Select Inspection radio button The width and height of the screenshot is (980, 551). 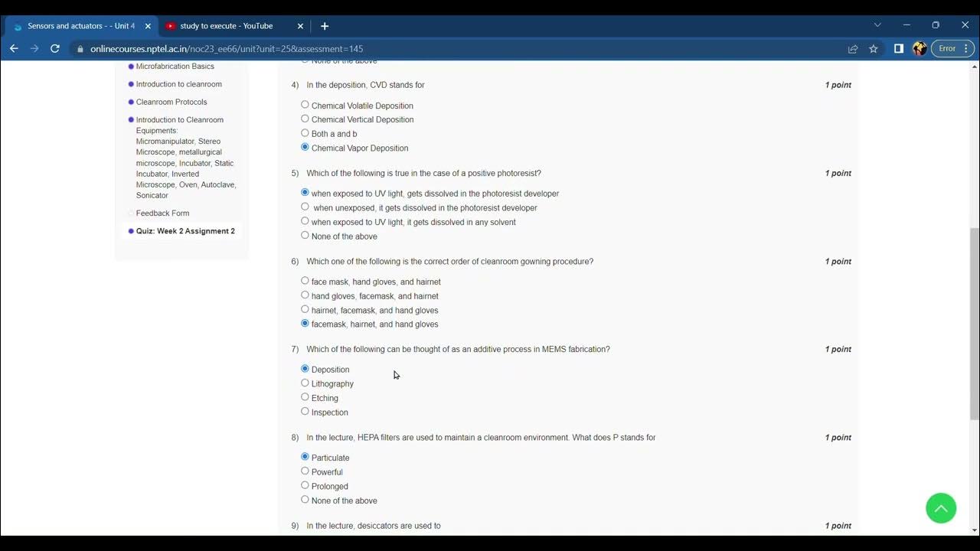pyautogui.click(x=305, y=411)
